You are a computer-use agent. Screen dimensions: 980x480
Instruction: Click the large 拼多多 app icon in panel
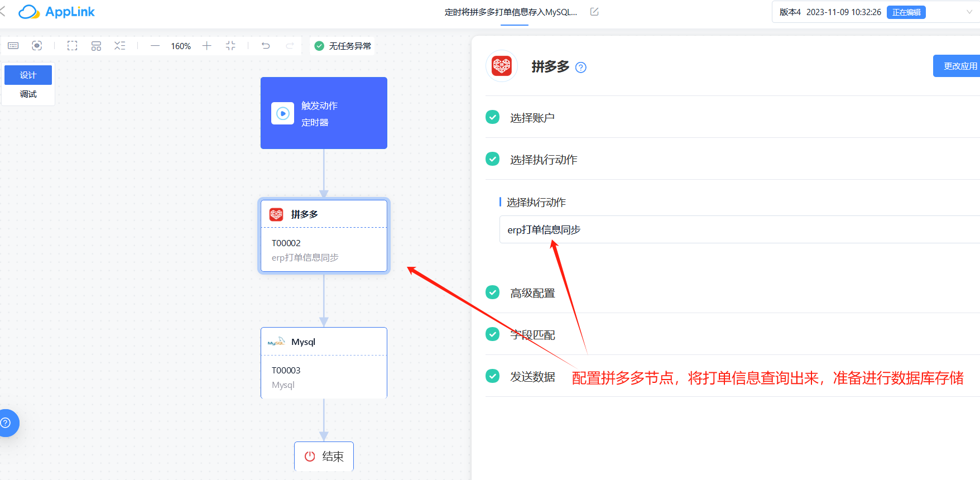pos(502,66)
